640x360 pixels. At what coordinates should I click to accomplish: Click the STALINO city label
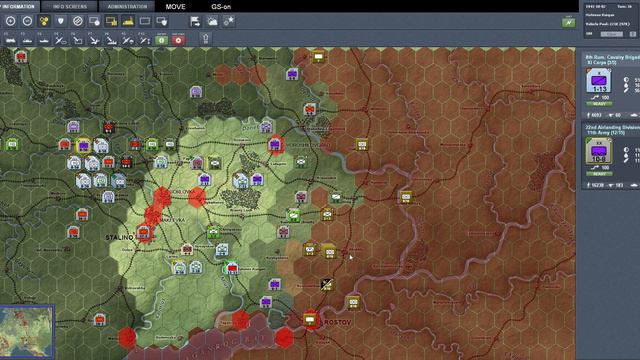(x=120, y=237)
